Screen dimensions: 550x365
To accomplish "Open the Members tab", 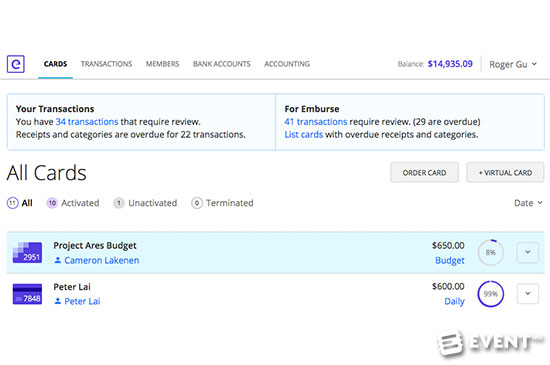I will (162, 64).
